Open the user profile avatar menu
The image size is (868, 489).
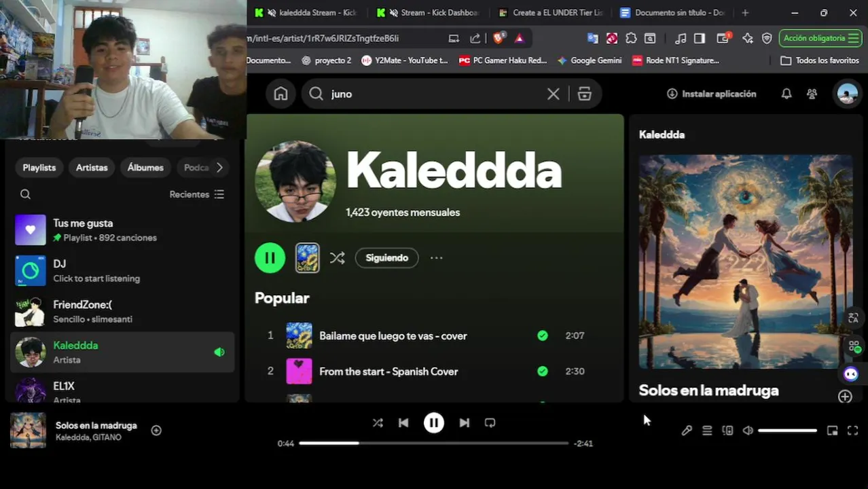tap(847, 94)
